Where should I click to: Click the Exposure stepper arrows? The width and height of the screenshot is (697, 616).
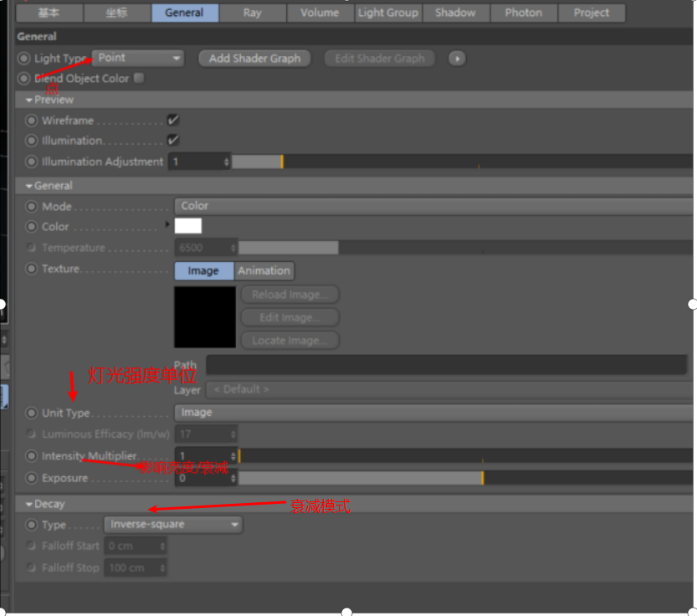(x=233, y=478)
